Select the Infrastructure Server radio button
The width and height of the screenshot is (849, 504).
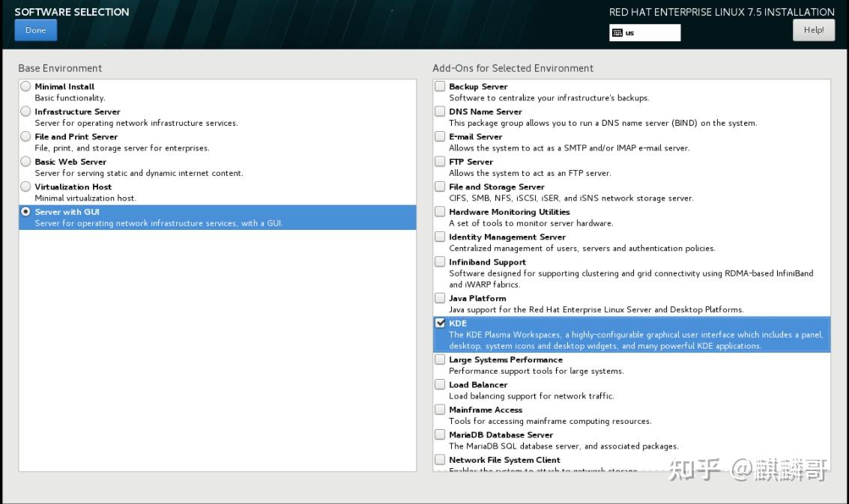pos(25,111)
